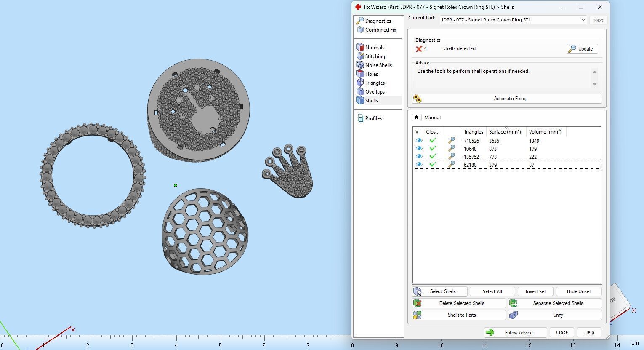
Task: Click closed checkmark of 62180 triangles shell
Action: [433, 165]
